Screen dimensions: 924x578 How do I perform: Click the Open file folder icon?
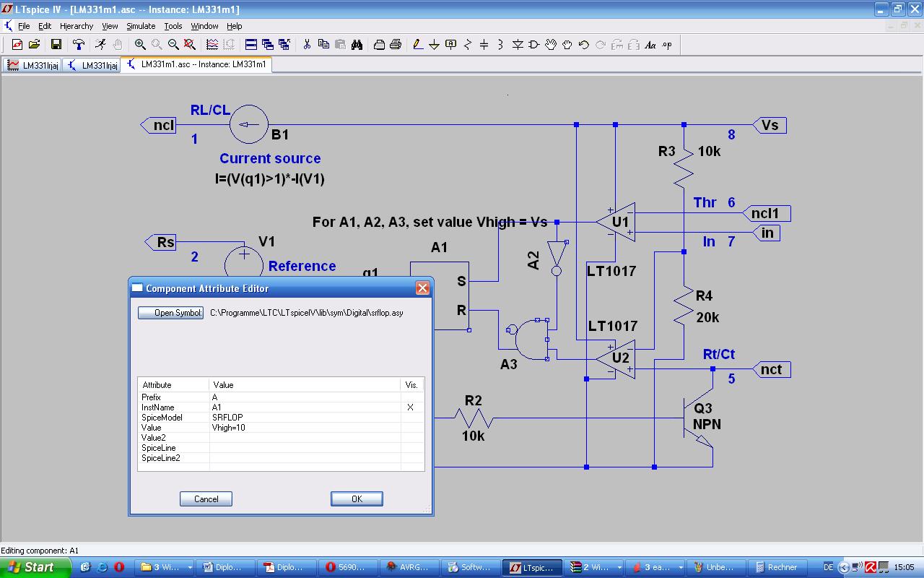tap(34, 45)
